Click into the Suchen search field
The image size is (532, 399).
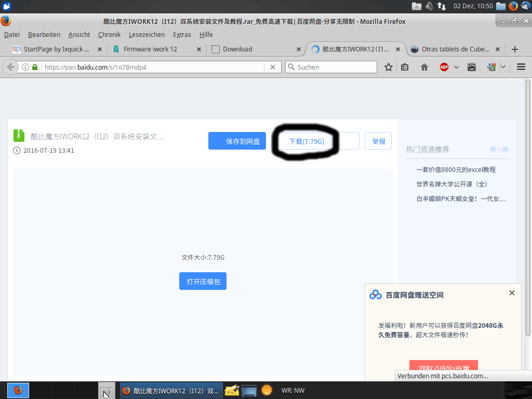click(331, 67)
